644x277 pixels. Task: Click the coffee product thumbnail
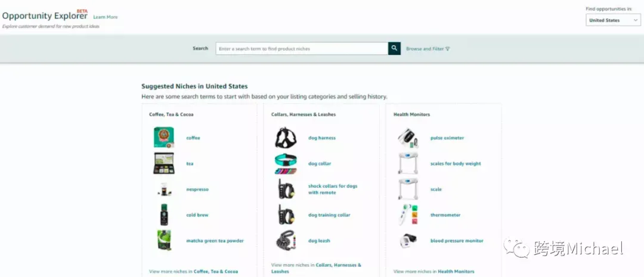point(164,138)
